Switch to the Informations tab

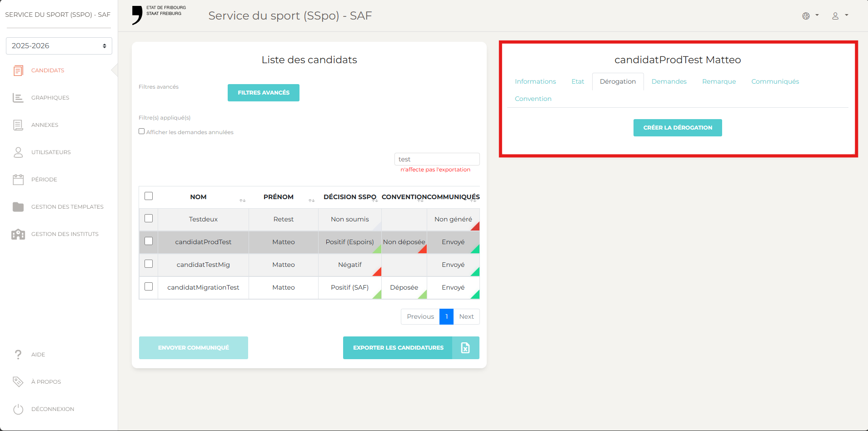coord(535,81)
